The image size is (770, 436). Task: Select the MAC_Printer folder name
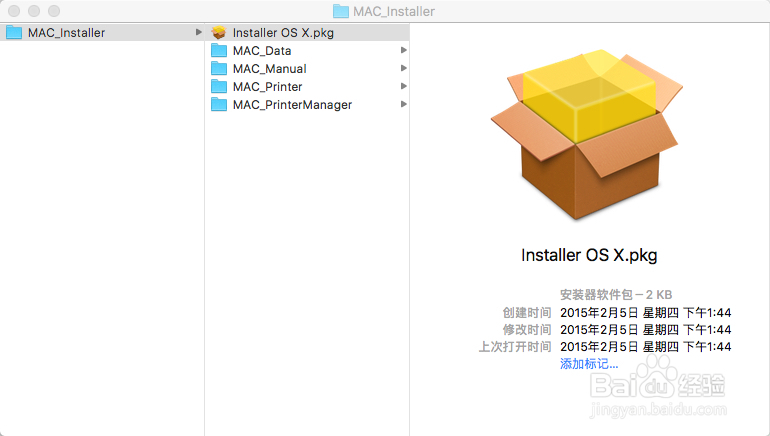267,87
